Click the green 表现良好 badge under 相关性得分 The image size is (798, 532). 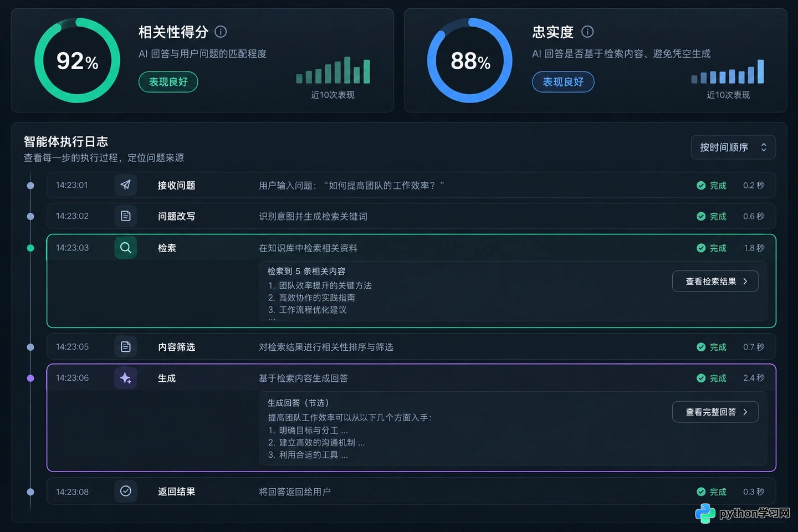(x=168, y=82)
